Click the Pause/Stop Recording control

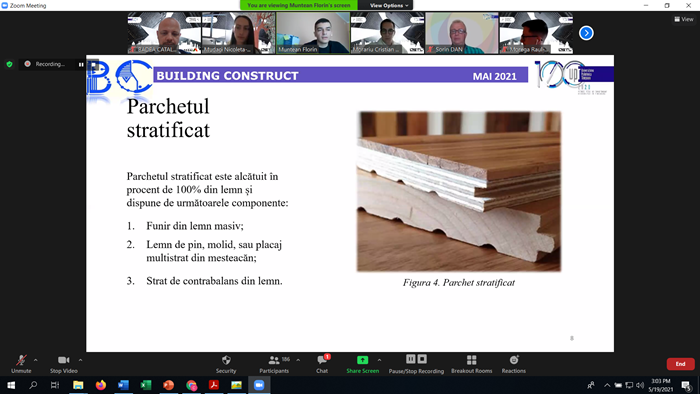point(416,364)
